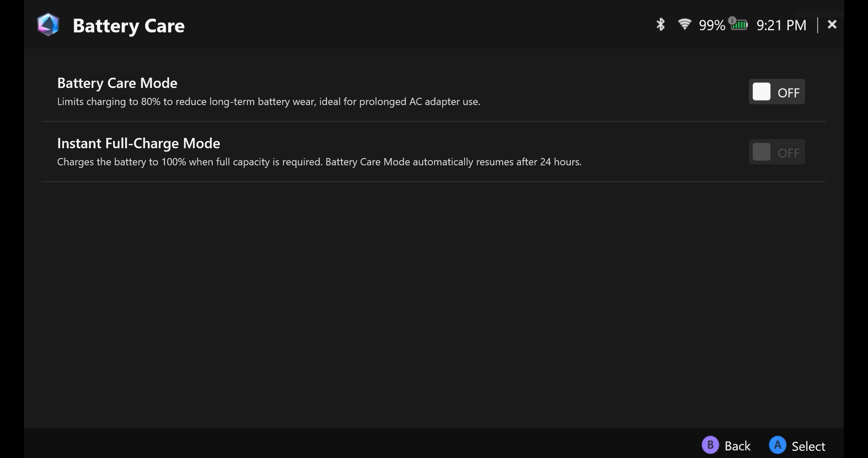The height and width of the screenshot is (458, 868).
Task: Click the Wi-Fi signal icon
Action: pos(684,24)
